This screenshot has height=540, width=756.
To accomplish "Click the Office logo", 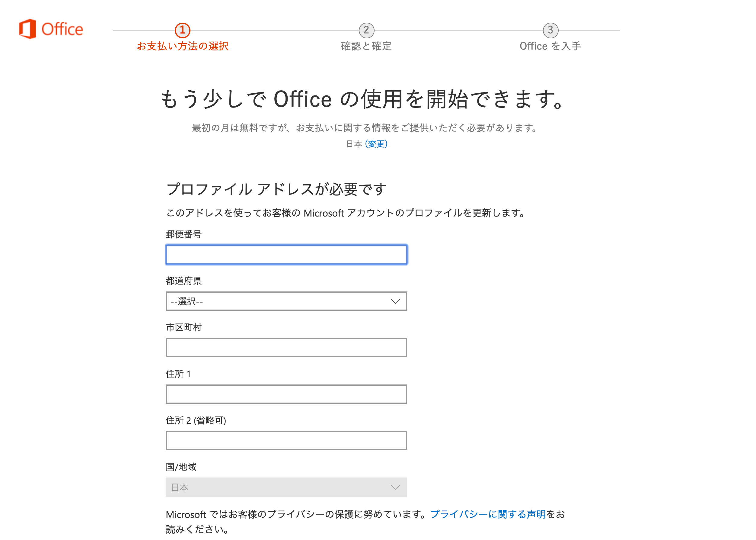I will point(51,29).
